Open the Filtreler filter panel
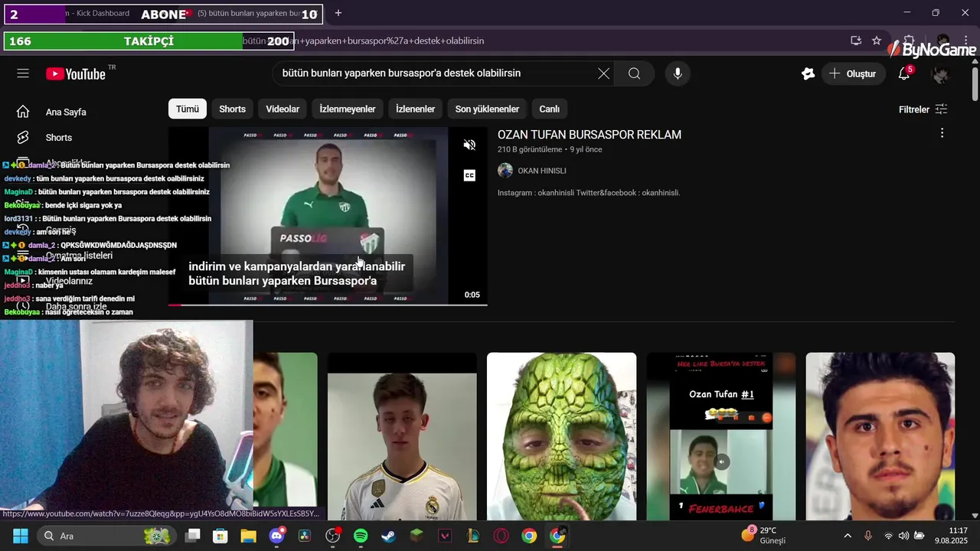Viewport: 980px width, 551px height. pos(923,109)
